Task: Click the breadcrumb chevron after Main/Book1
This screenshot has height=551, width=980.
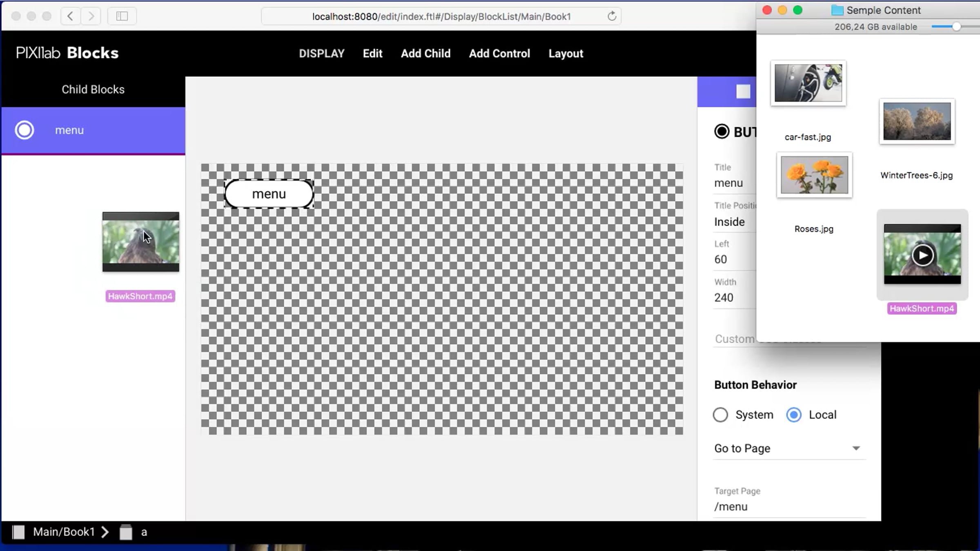Action: point(105,532)
